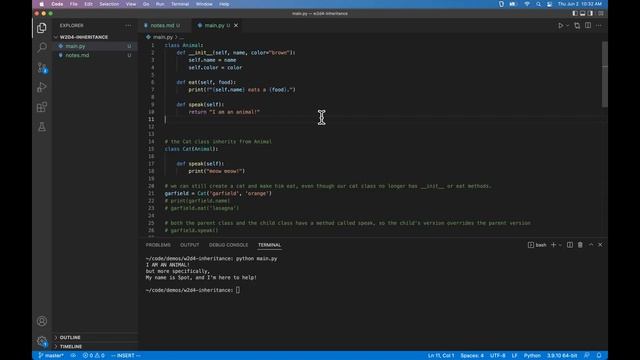
Task: Open the Terminal menu in menu bar
Action: [180, 4]
